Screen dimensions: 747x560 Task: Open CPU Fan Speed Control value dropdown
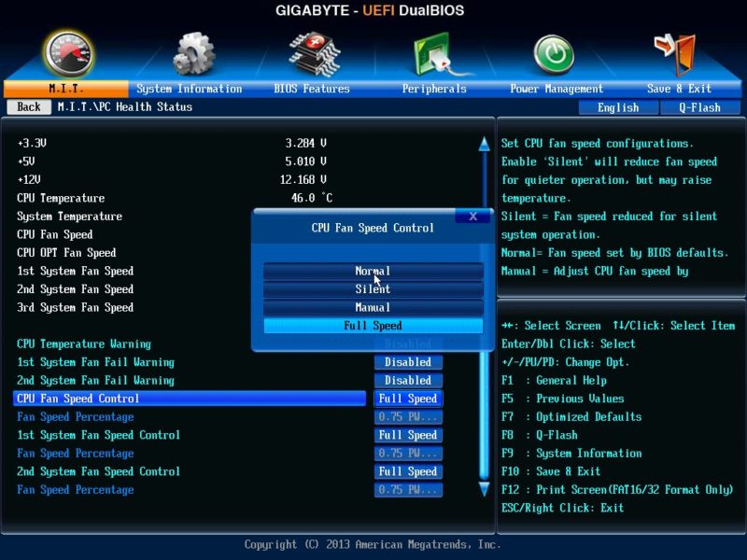[x=408, y=399]
